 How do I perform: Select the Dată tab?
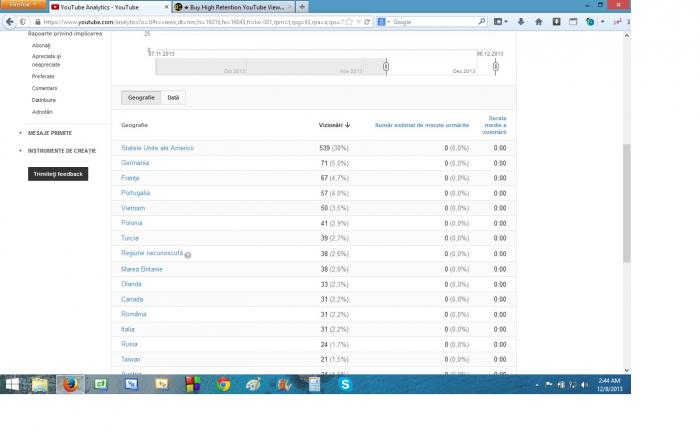(173, 98)
